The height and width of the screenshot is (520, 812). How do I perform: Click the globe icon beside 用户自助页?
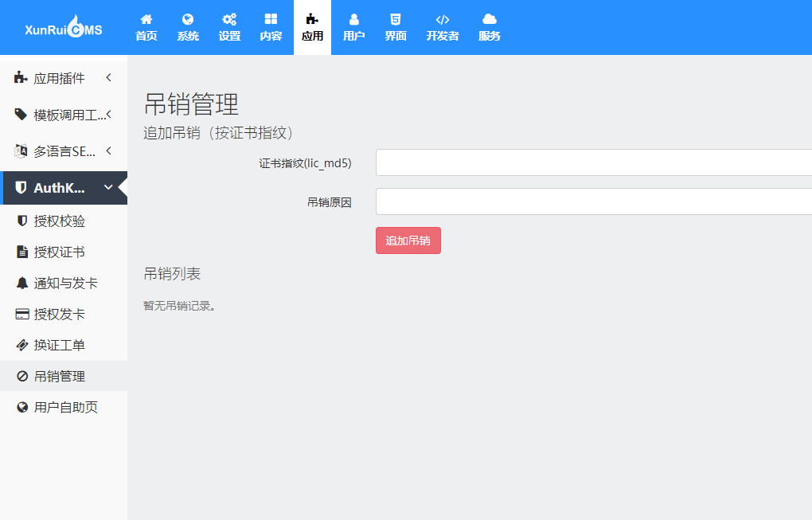tap(21, 407)
